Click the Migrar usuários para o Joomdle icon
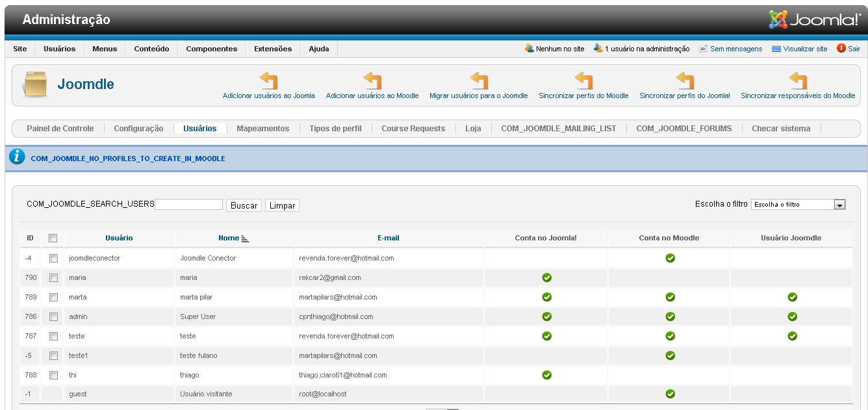This screenshot has width=868, height=410. (478, 81)
